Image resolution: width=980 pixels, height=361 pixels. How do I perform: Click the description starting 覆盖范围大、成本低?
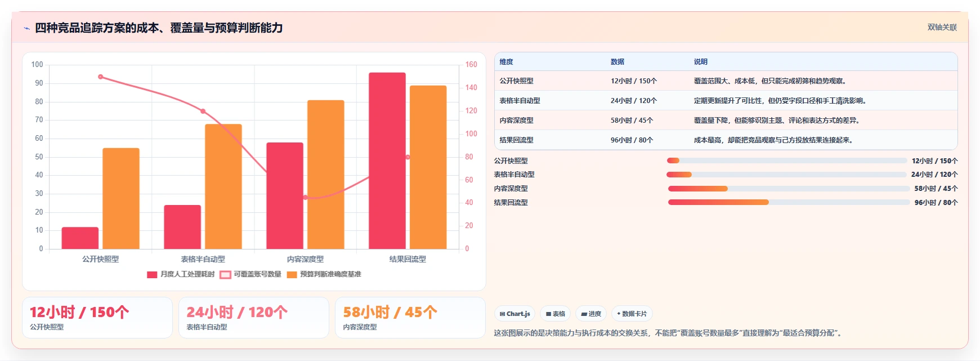(771, 81)
